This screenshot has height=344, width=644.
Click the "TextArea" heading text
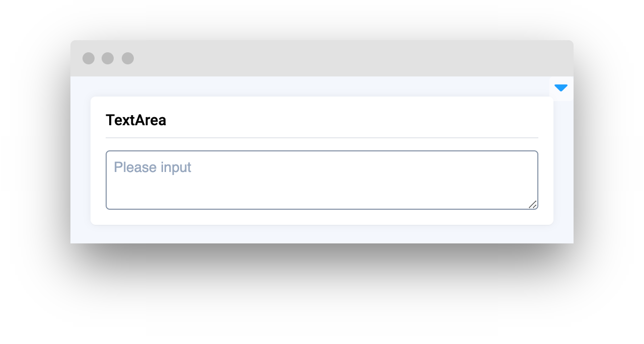tap(136, 120)
